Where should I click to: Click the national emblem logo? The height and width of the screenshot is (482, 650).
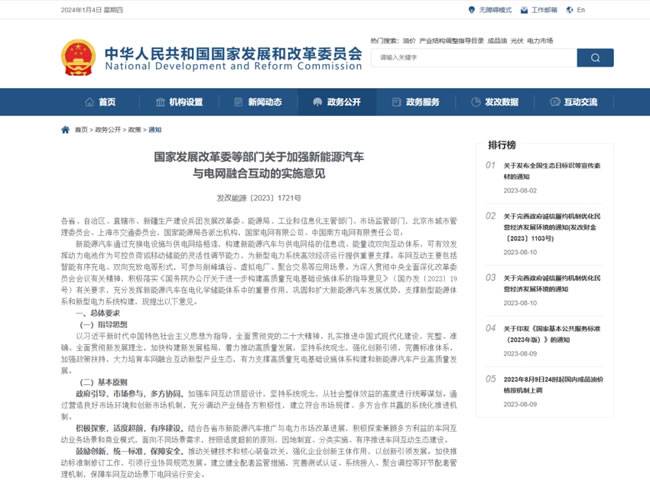pos(77,57)
